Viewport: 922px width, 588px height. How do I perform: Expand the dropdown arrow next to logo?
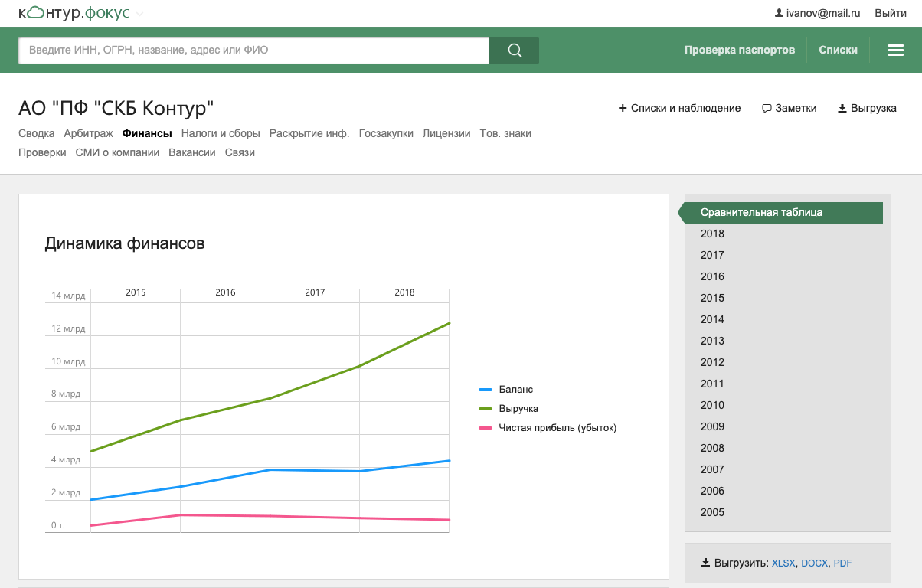(139, 15)
